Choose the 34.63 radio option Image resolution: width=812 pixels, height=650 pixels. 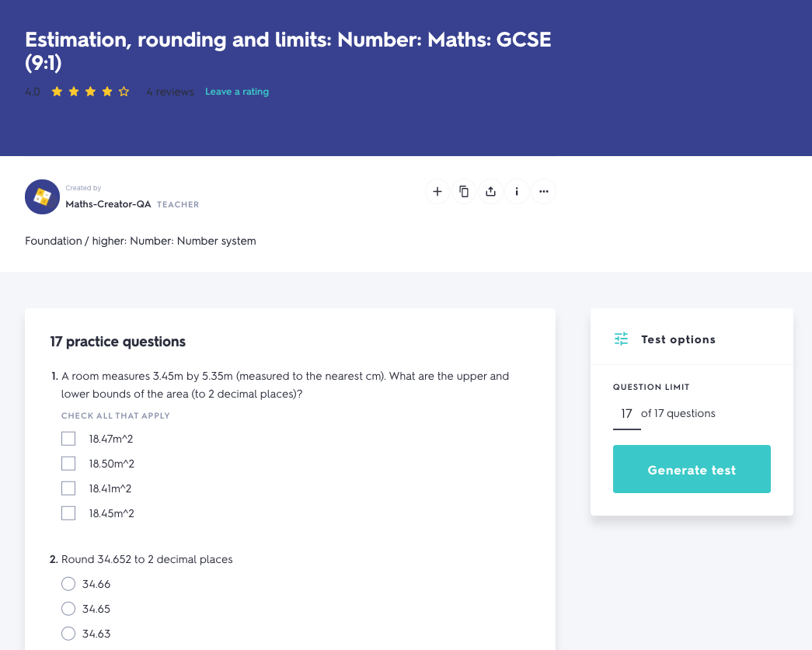pyautogui.click(x=68, y=634)
